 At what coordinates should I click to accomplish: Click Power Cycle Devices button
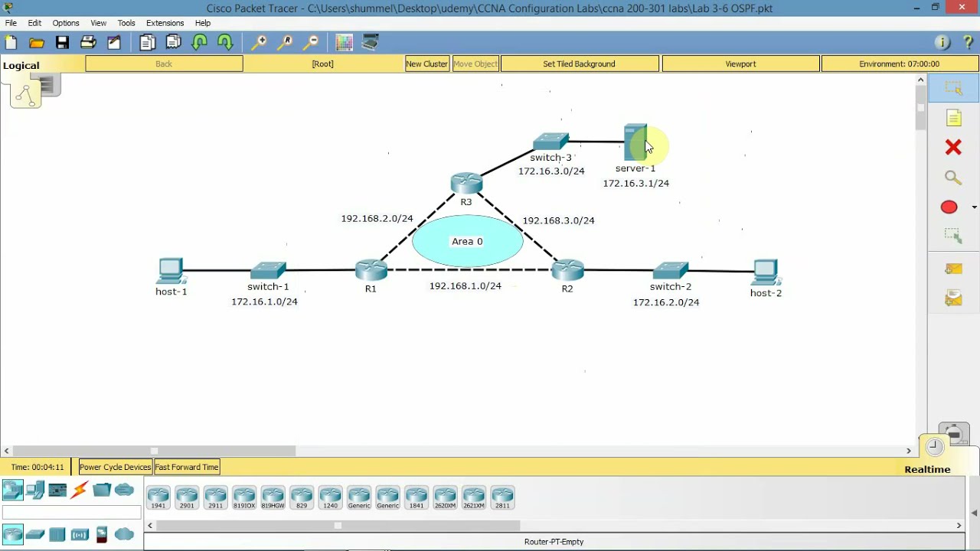coord(115,467)
